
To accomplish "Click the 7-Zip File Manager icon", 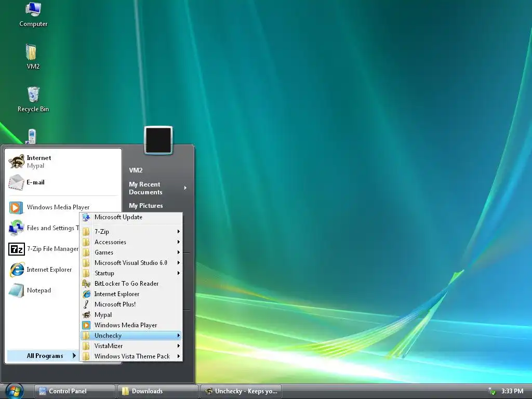I will click(x=16, y=249).
